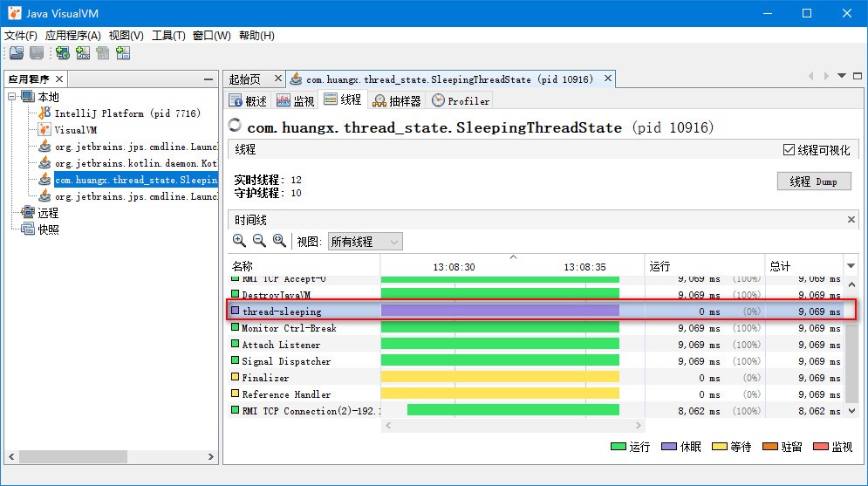868x486 pixels.
Task: Open the document list dropdown arrow
Action: 842,76
